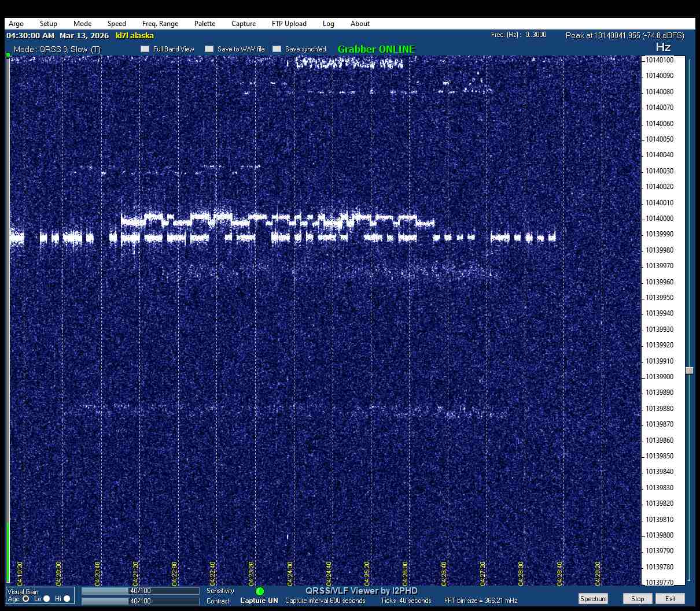The image size is (700, 611).
Task: Expand the Palette menu
Action: (x=205, y=24)
